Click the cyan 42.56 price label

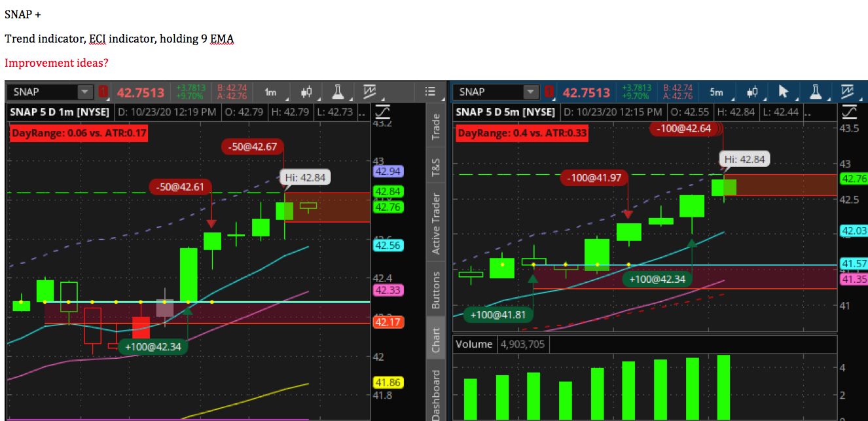(388, 246)
